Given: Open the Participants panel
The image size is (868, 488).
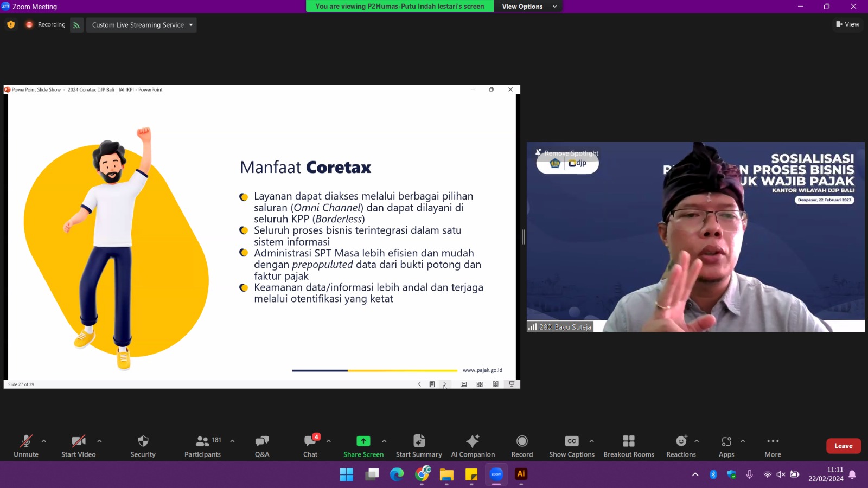Looking at the screenshot, I should point(202,446).
